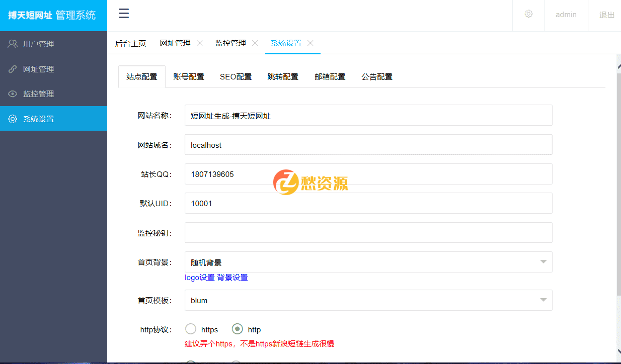Click 退出 to log out
Screen dimensions: 621x364
[605, 15]
